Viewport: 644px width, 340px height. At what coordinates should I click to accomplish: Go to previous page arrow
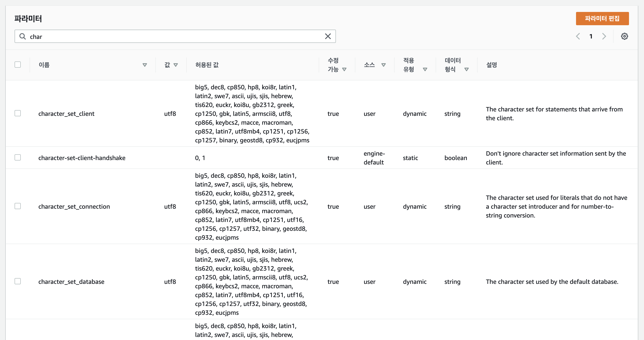click(578, 36)
